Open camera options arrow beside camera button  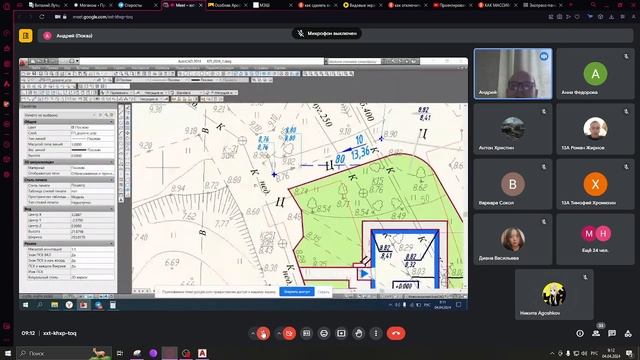pos(279,333)
